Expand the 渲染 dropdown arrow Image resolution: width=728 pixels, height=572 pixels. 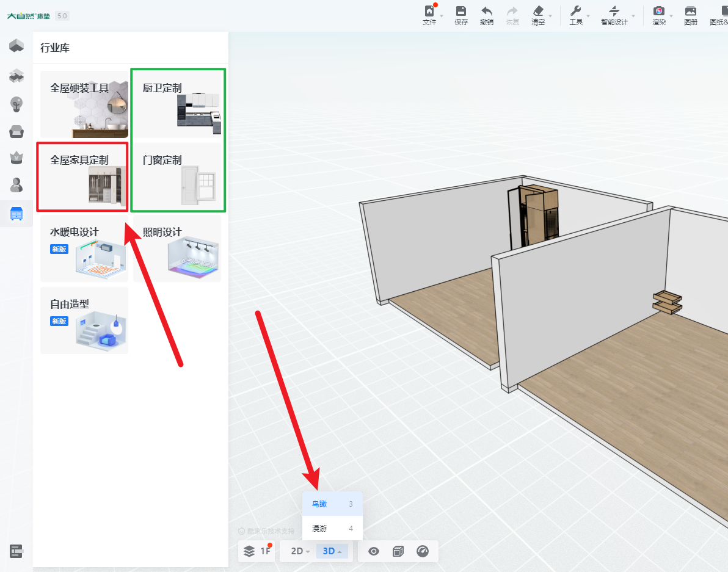point(671,16)
